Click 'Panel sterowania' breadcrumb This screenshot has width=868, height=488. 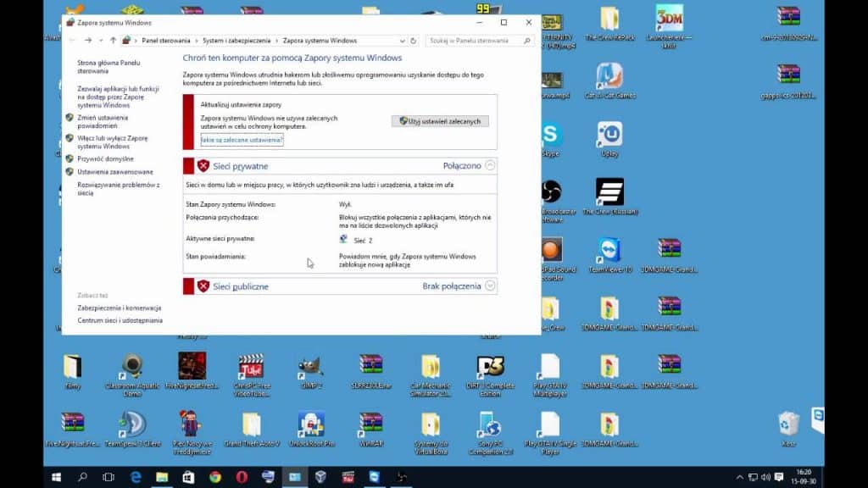(x=165, y=41)
